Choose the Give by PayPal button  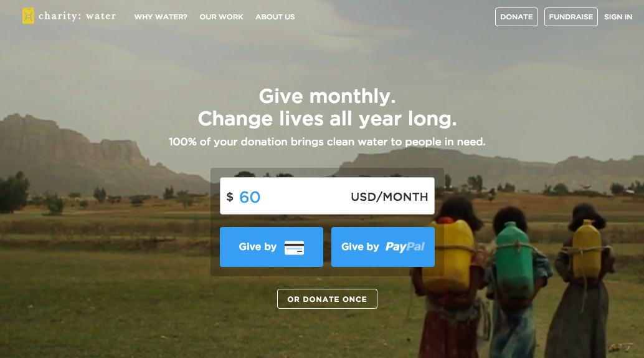pos(383,247)
